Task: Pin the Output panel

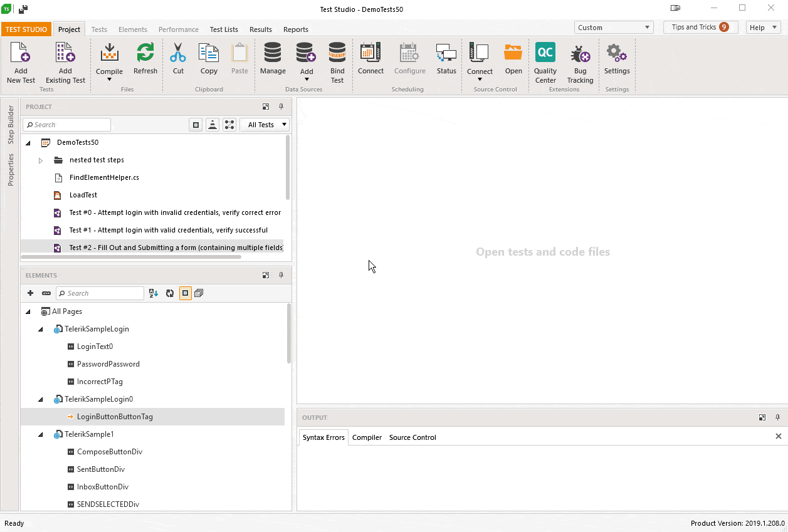Action: [777, 417]
